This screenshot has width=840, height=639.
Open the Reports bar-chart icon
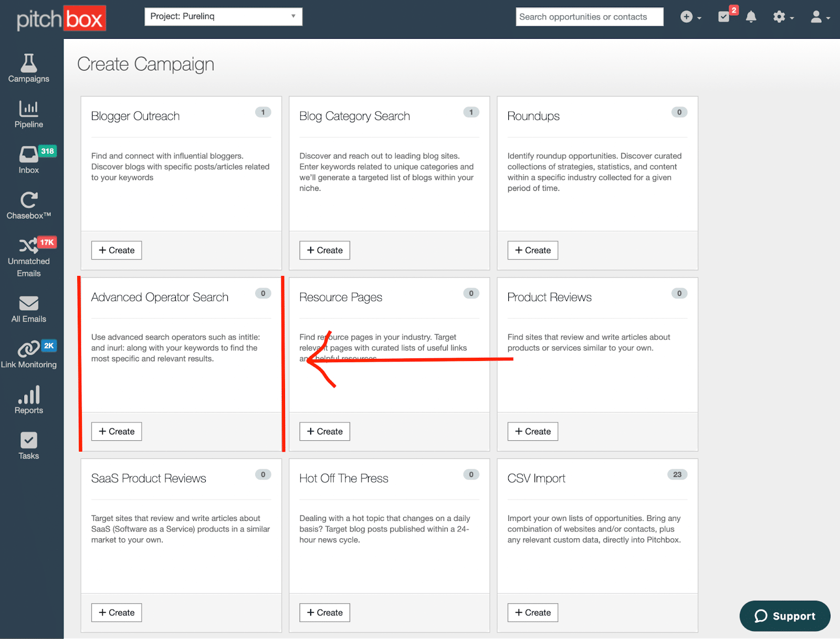tap(29, 395)
